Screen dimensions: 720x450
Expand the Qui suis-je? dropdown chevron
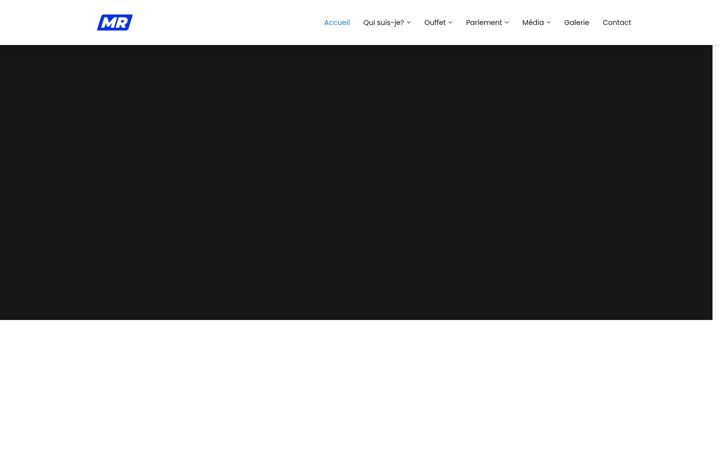[x=409, y=22]
